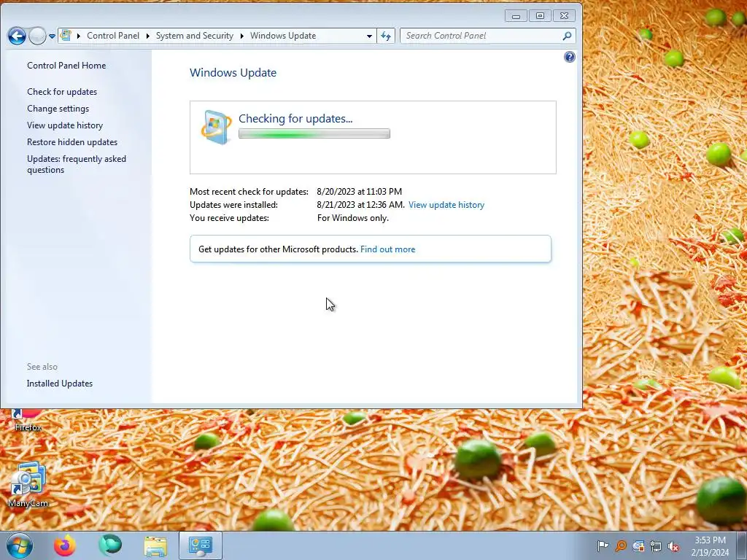Click the Refresh button next to address bar

click(x=386, y=36)
